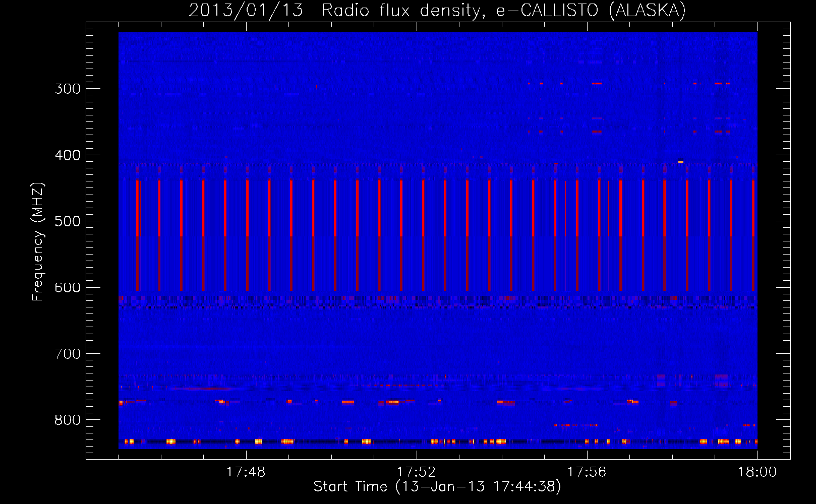The width and height of the screenshot is (816, 504).
Task: Click the 'Frequency (MHZ)' axis label
Action: [x=38, y=241]
